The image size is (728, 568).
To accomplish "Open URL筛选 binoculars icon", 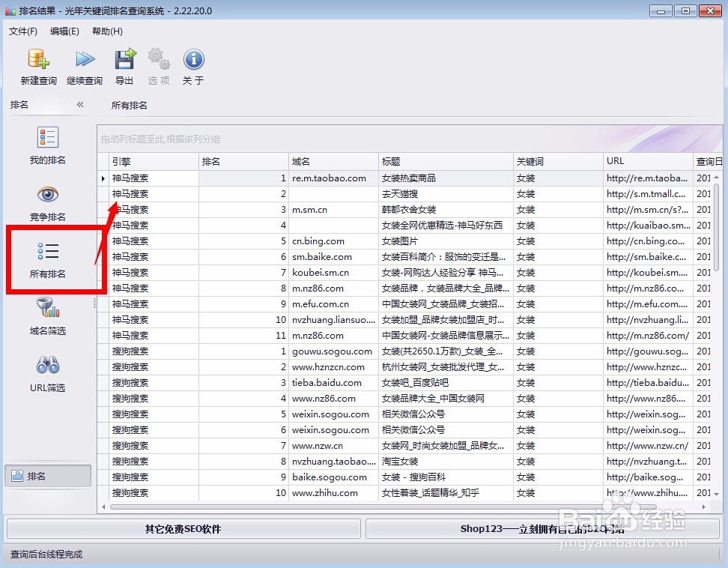I will [48, 365].
